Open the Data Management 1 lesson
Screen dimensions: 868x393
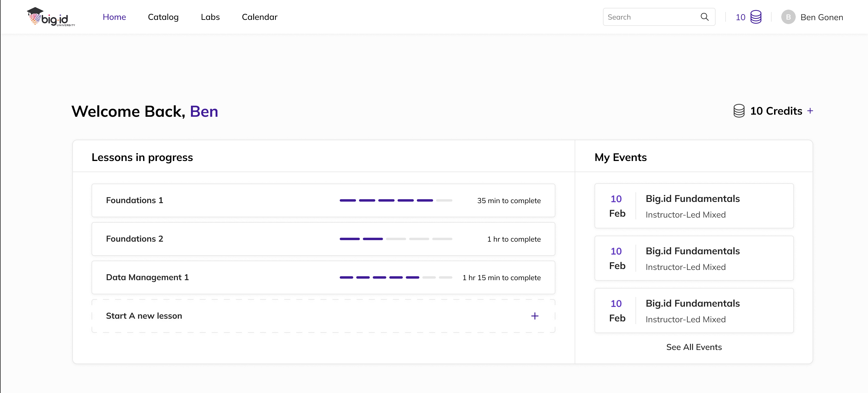(x=147, y=277)
